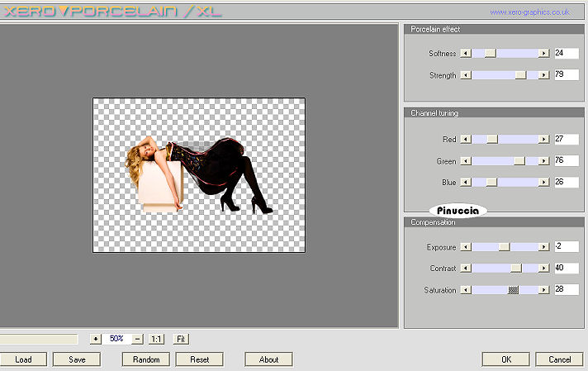The height and width of the screenshot is (371, 588).
Task: Click the Exposure decrease arrow
Action: tap(466, 247)
